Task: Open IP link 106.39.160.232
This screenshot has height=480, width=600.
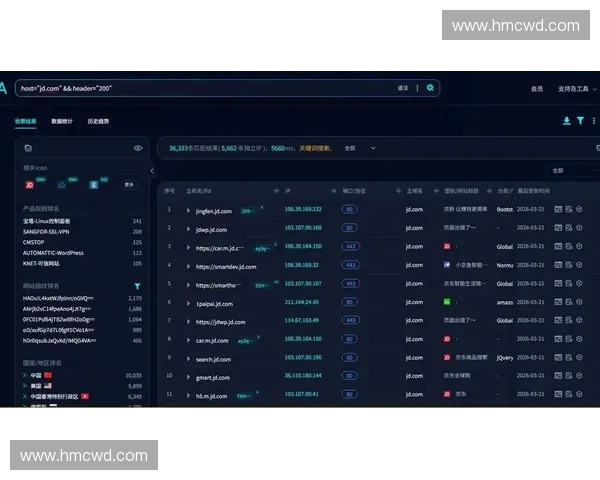Action: (x=303, y=209)
